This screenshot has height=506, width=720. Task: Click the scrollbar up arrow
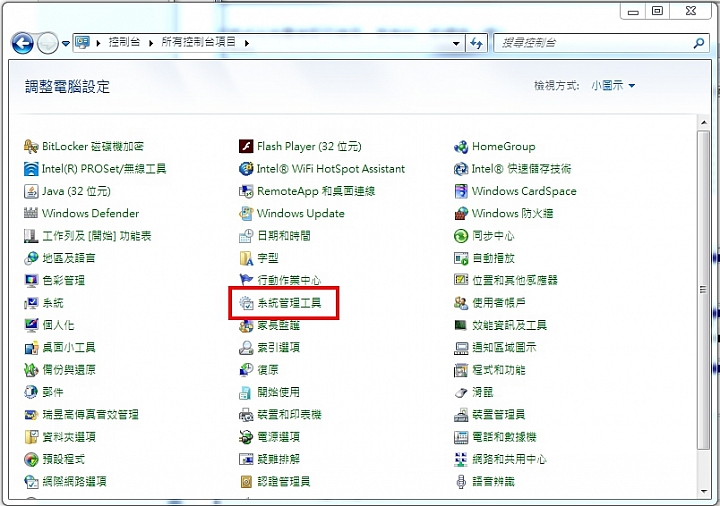point(703,123)
